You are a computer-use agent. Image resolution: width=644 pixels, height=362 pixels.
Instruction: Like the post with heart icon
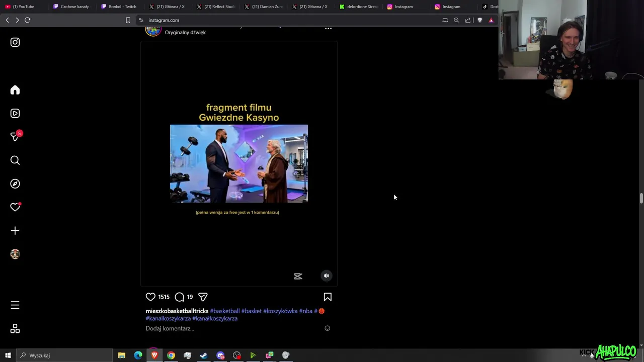pos(150,297)
